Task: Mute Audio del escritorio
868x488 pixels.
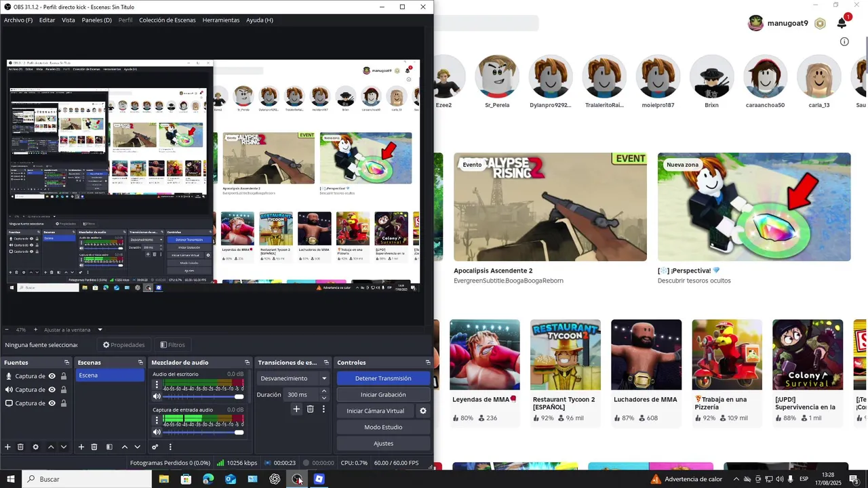Action: point(157,396)
